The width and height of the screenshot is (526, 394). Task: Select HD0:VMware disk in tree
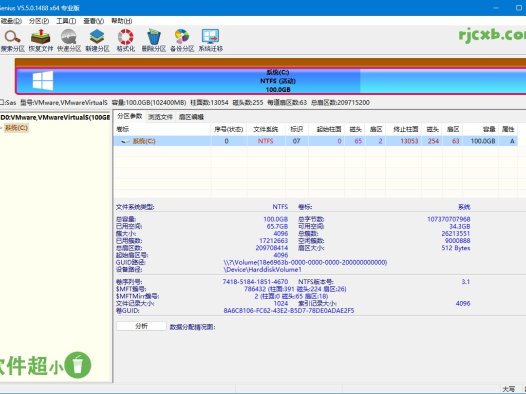55,117
